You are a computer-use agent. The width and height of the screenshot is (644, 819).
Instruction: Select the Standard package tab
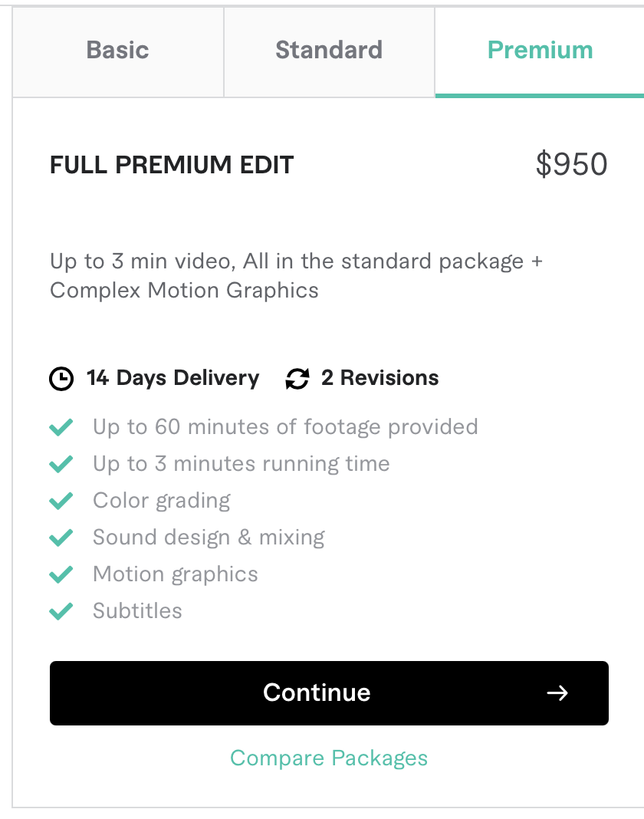pos(329,51)
